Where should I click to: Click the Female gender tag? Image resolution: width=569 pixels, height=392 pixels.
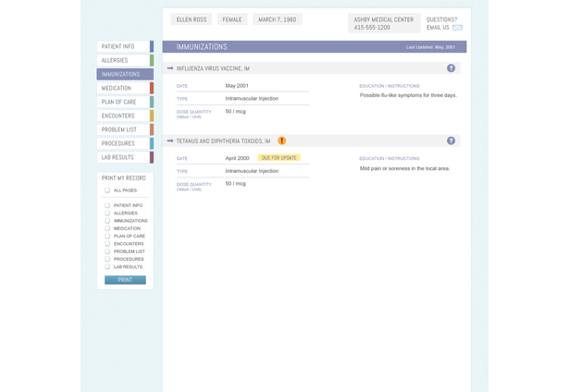click(232, 19)
